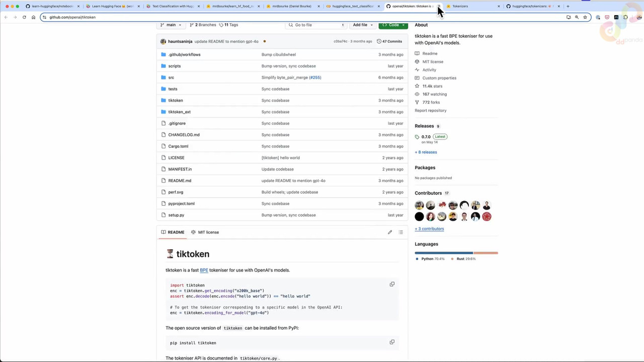The height and width of the screenshot is (362, 644).
Task: Click the scale icon beside MIT license in About
Action: [x=417, y=61]
